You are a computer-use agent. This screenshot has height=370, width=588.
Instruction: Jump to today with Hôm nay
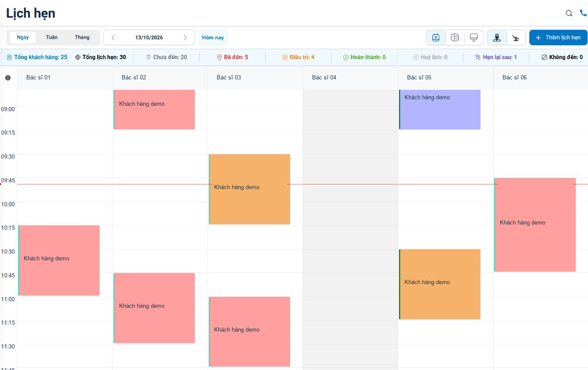(x=213, y=38)
